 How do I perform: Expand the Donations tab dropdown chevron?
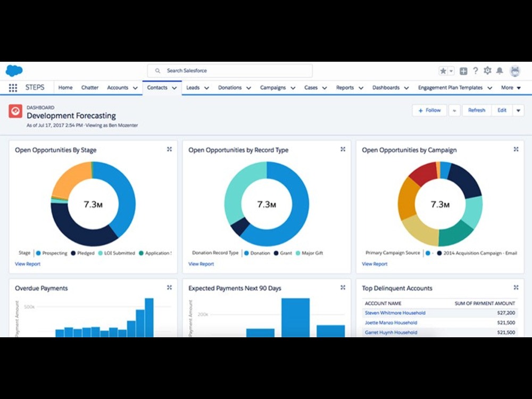click(248, 88)
